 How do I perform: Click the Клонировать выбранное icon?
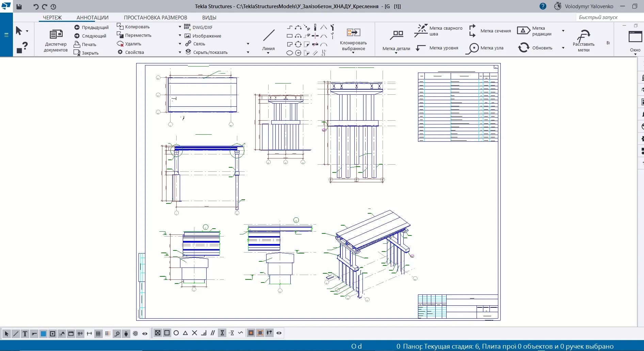[353, 33]
